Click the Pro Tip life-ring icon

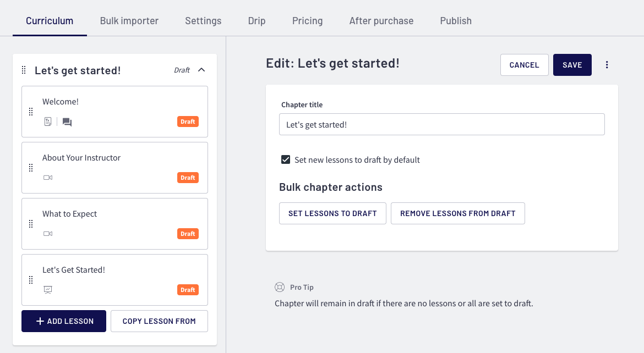[x=280, y=286]
